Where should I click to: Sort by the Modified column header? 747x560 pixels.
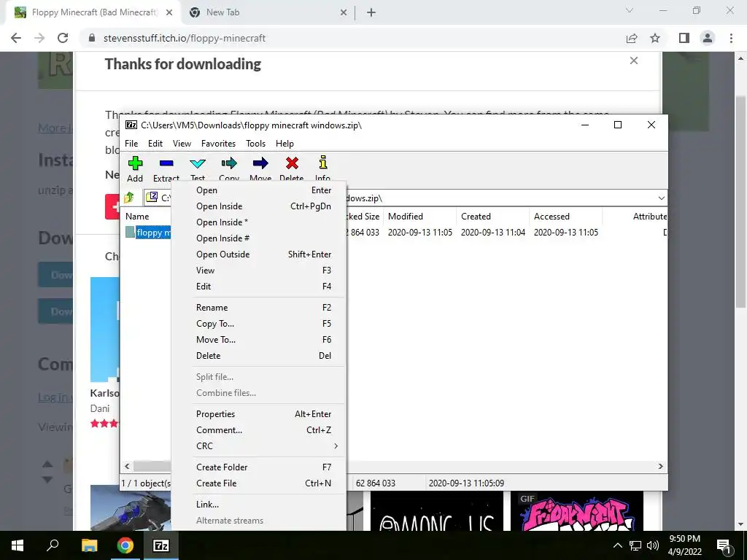tap(420, 216)
